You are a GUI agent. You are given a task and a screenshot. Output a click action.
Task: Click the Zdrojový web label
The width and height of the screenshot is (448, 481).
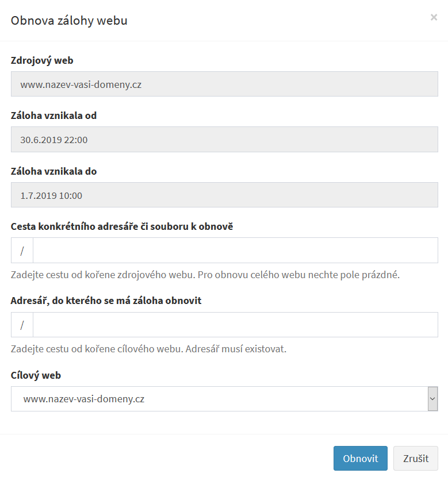[x=42, y=60]
